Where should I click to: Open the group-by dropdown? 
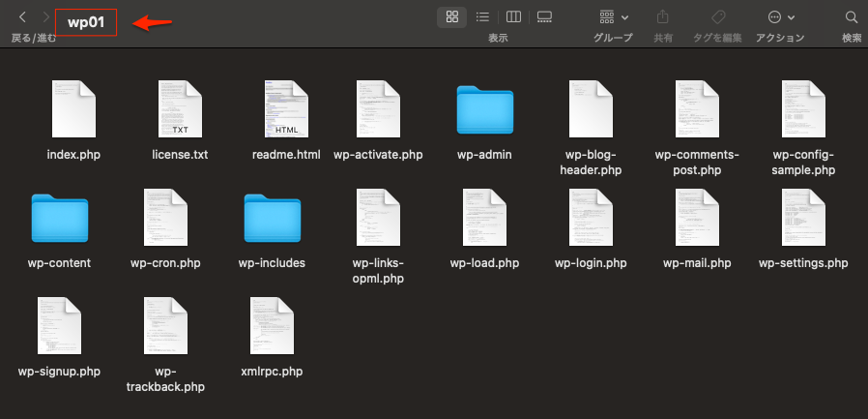(x=613, y=17)
